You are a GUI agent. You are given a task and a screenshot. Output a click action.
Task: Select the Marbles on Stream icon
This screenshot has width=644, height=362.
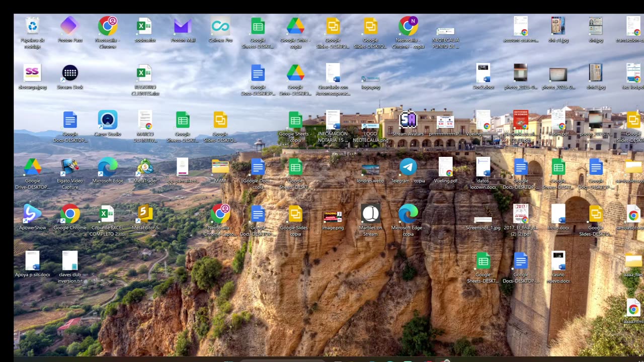(370, 214)
